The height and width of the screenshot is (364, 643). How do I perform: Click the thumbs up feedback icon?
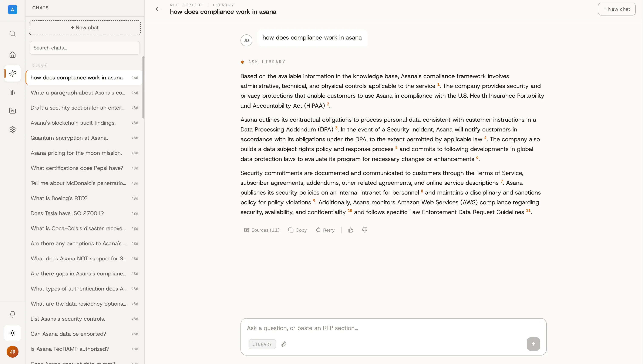[350, 230]
